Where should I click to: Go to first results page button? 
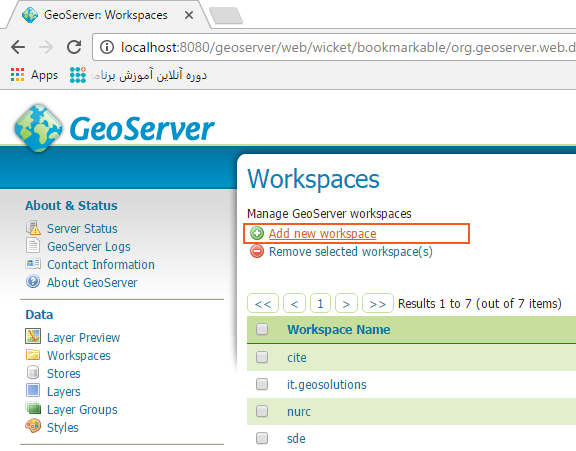coord(263,303)
